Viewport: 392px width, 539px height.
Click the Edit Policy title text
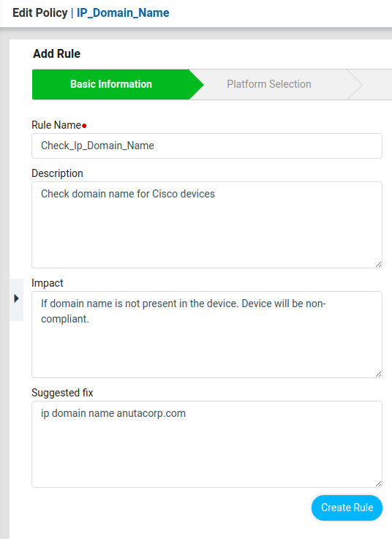40,13
